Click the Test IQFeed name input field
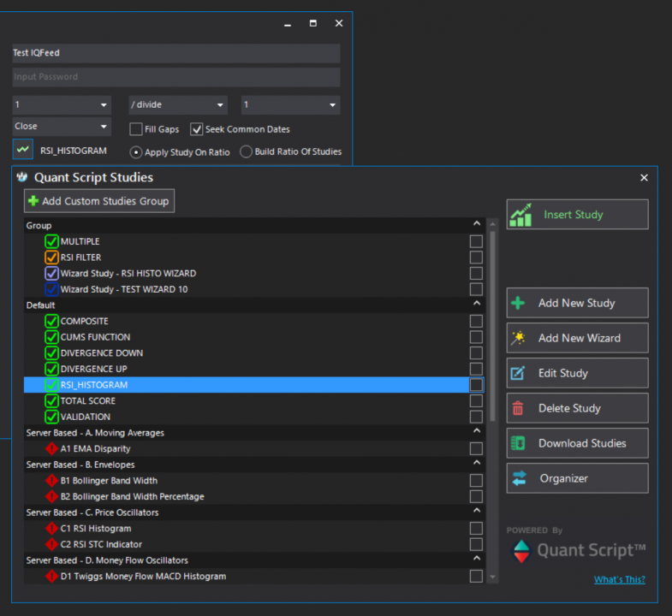The width and height of the screenshot is (672, 616). 176,53
